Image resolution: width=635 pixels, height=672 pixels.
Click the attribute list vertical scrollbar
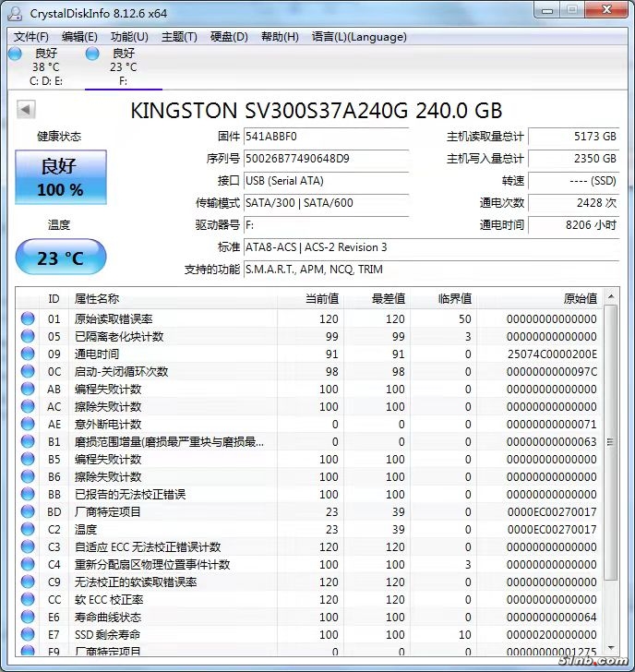[x=610, y=462]
